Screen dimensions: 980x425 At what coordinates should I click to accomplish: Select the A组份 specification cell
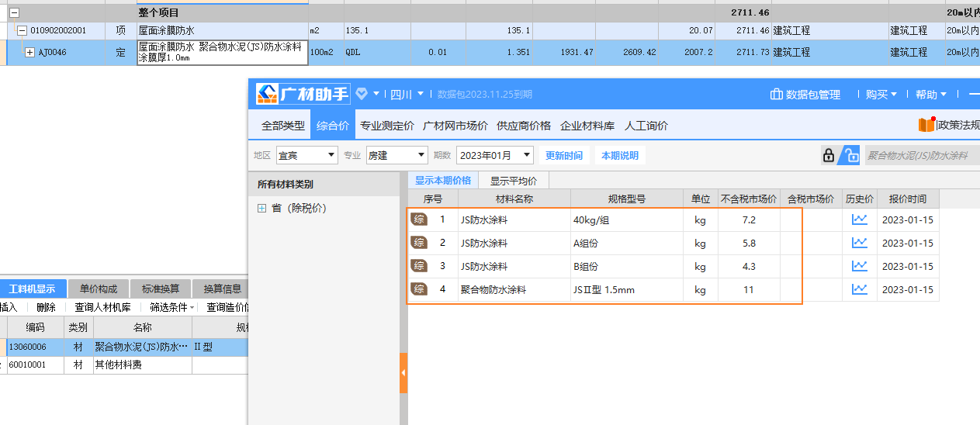pos(626,243)
